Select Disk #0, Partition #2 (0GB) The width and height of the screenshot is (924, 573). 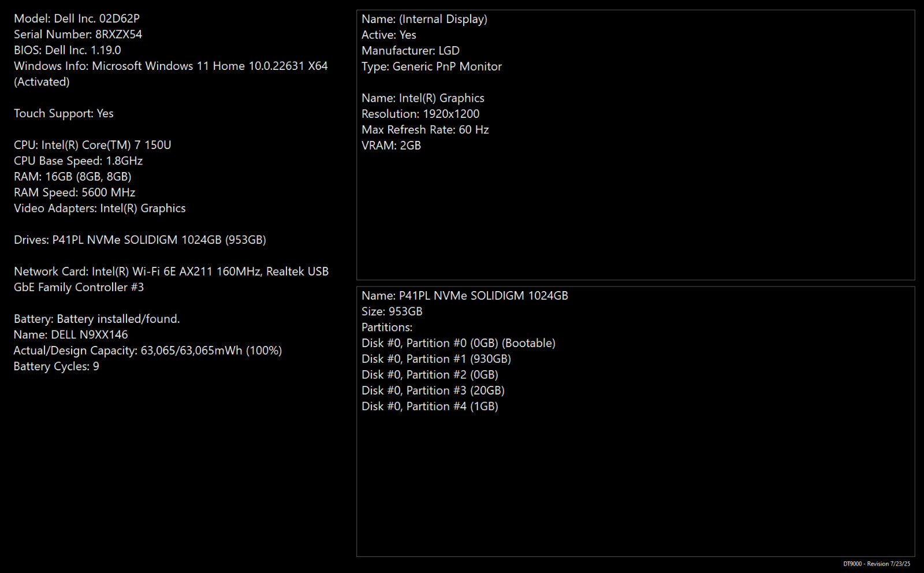(x=430, y=375)
